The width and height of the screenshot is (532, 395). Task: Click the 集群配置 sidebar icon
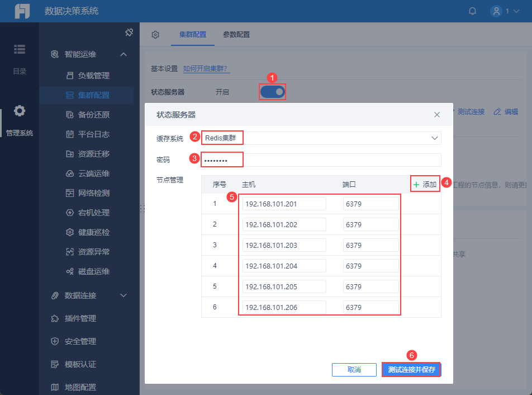(x=69, y=95)
